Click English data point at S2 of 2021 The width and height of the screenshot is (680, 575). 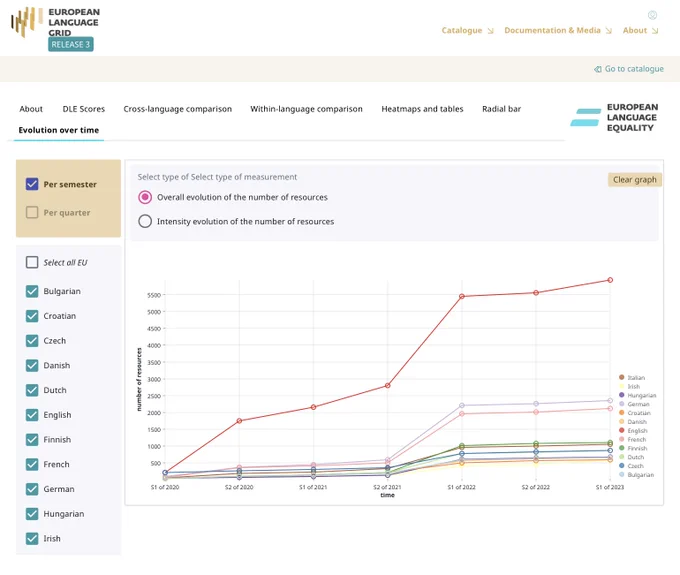tap(388, 386)
